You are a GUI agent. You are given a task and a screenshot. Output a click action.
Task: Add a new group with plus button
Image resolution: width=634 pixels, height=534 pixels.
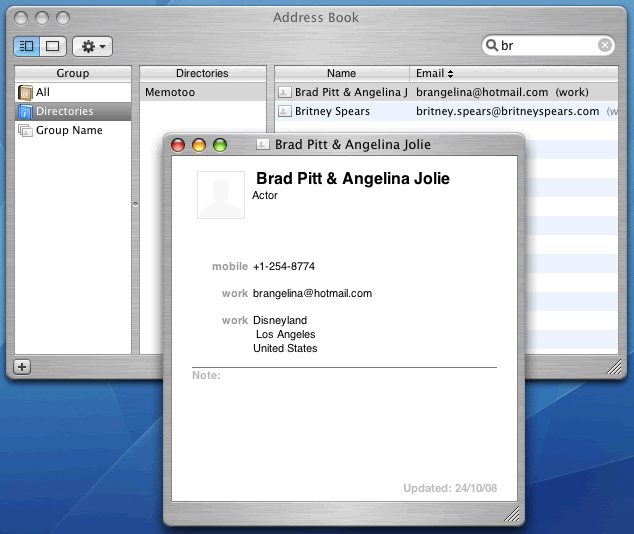click(x=23, y=366)
